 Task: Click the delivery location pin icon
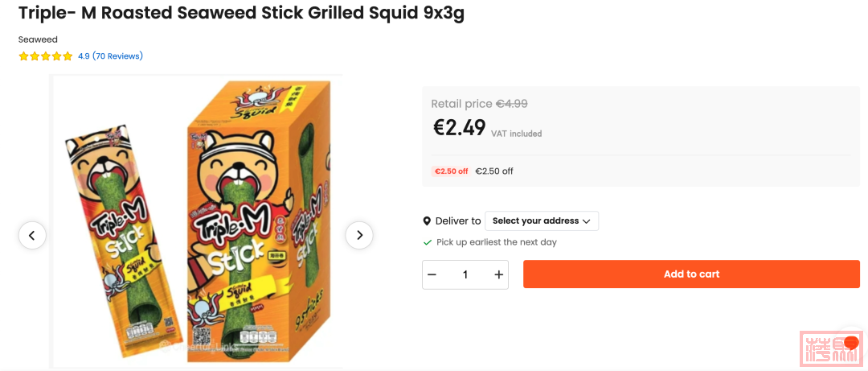[427, 221]
